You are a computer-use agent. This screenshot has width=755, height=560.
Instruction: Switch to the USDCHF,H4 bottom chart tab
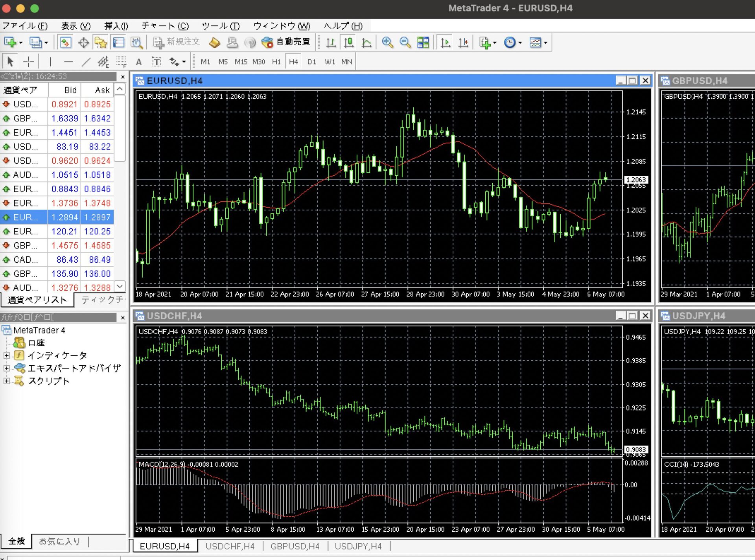coord(230,546)
